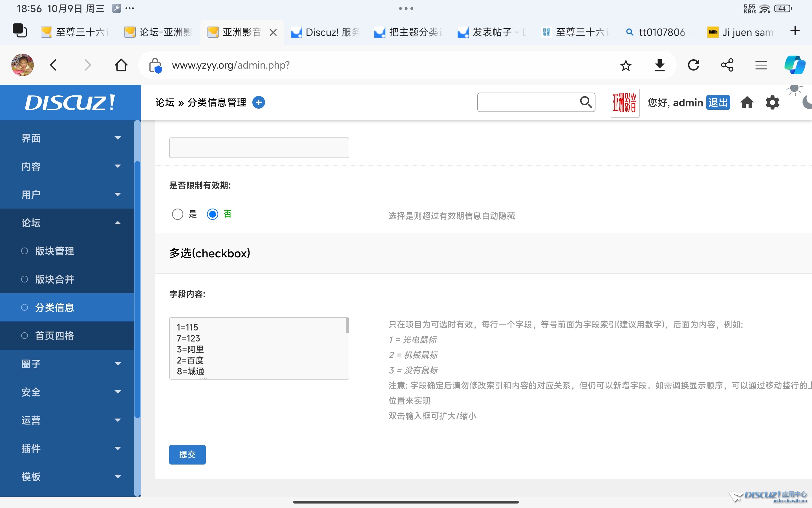The height and width of the screenshot is (508, 812).
Task: Click the admin username link
Action: click(688, 102)
